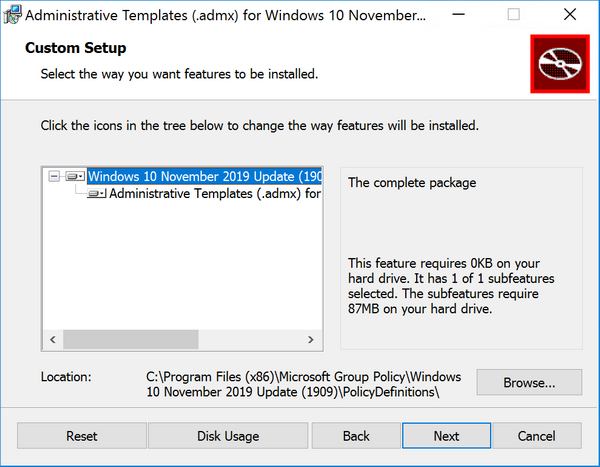Screen dimensions: 600x467
Task: Collapse the Windows 10 November 2019 Update tree node
Action: 54,176
